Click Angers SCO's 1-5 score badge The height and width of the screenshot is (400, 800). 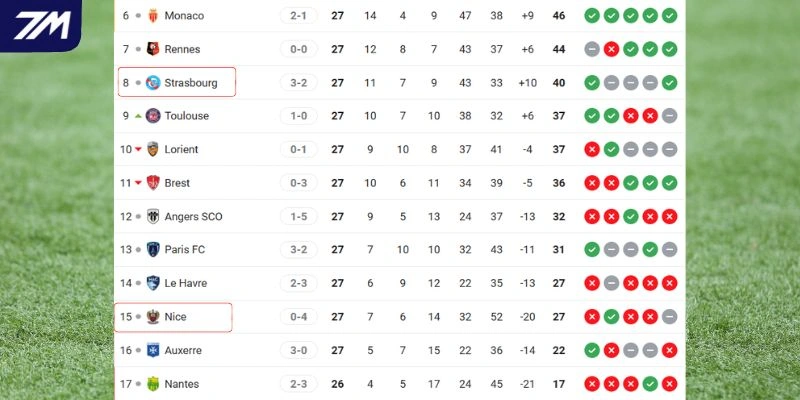click(x=298, y=217)
